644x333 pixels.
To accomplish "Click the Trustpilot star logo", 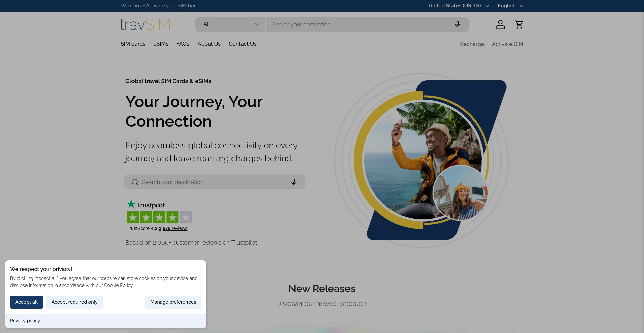I will (146, 204).
